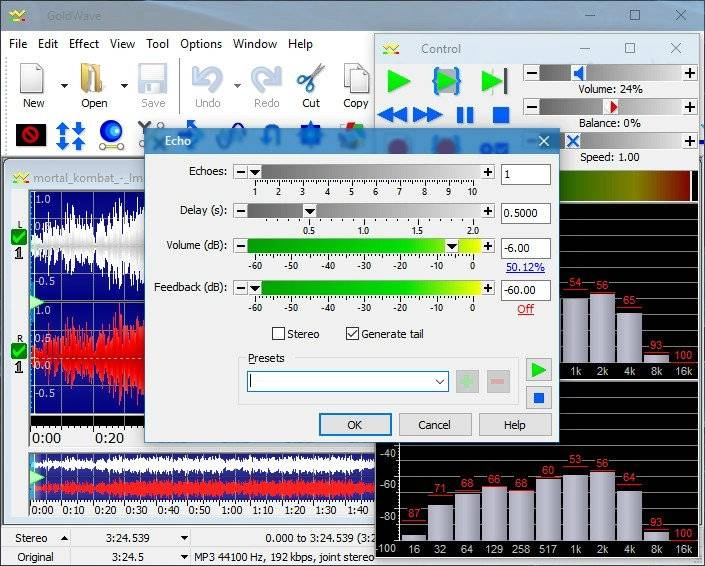Image resolution: width=705 pixels, height=566 pixels.
Task: Click the rewind button in Control window
Action: (393, 115)
